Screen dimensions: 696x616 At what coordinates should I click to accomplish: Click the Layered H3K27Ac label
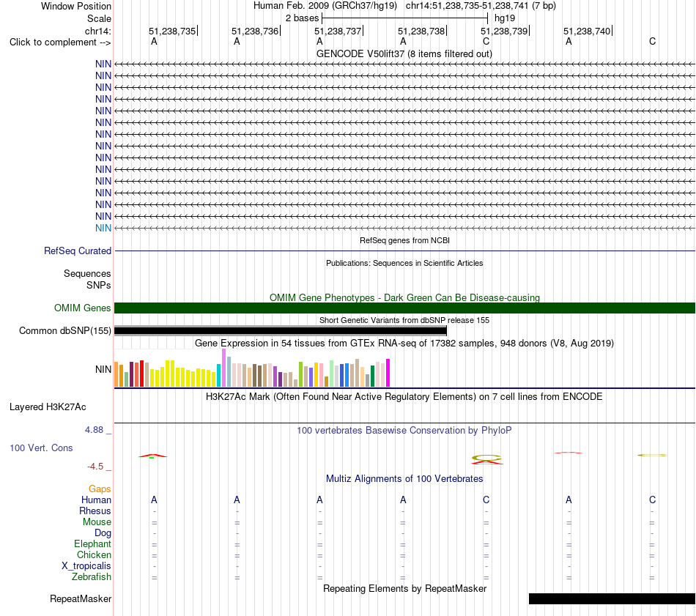click(x=48, y=407)
